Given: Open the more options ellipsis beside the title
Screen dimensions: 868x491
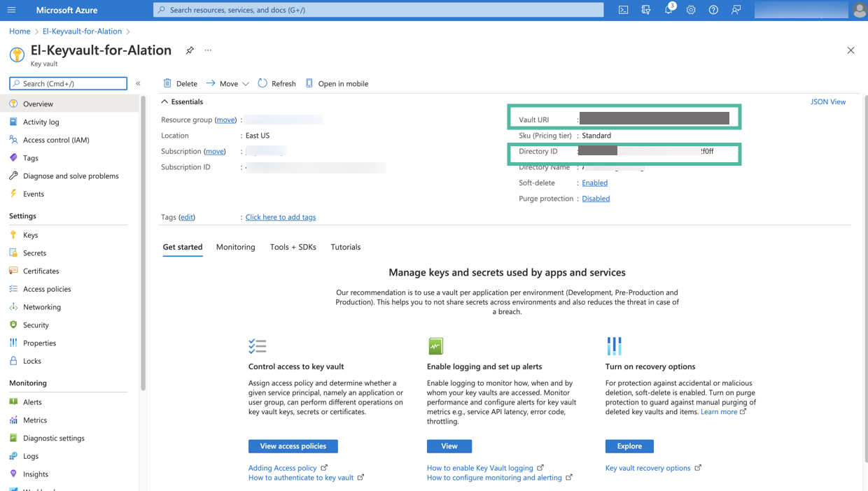Looking at the screenshot, I should (x=208, y=50).
